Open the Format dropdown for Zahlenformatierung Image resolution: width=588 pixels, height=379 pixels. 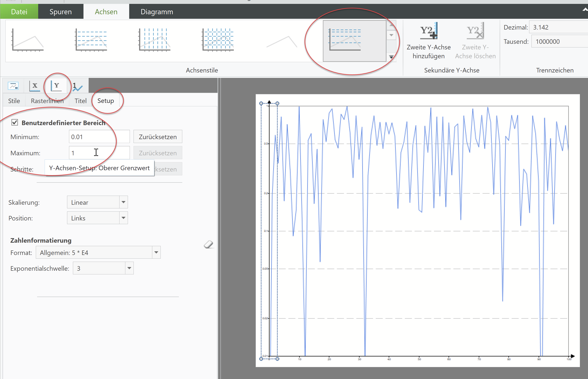click(x=156, y=252)
